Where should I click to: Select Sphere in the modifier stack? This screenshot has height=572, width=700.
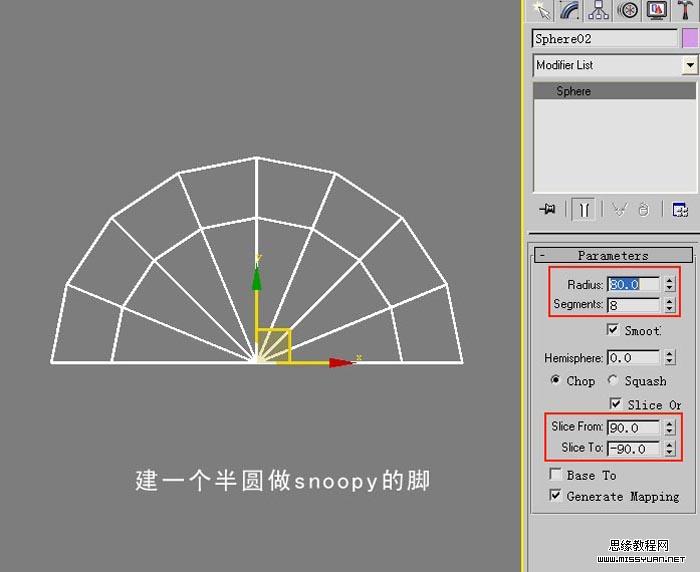(x=614, y=91)
